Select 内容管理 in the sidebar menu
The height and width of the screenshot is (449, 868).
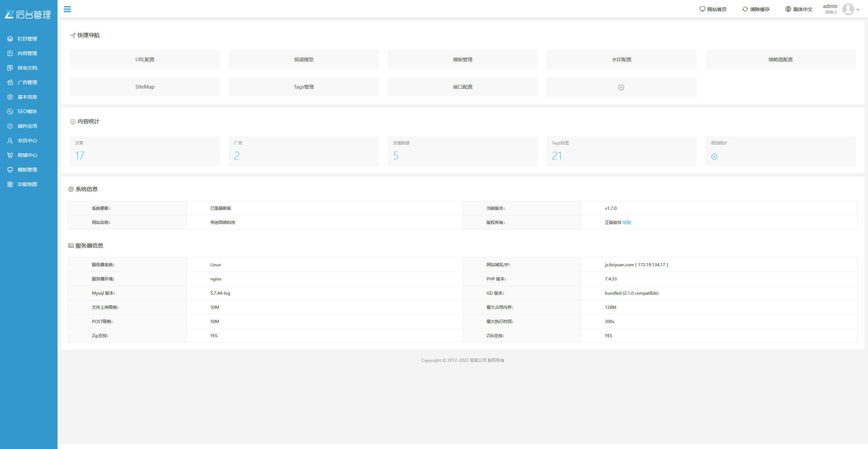(x=27, y=53)
